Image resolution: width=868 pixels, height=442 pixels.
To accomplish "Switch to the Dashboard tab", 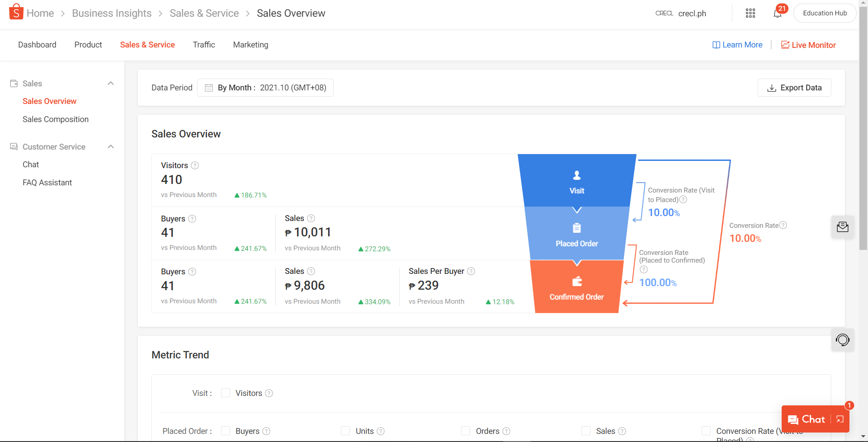I will pyautogui.click(x=37, y=45).
